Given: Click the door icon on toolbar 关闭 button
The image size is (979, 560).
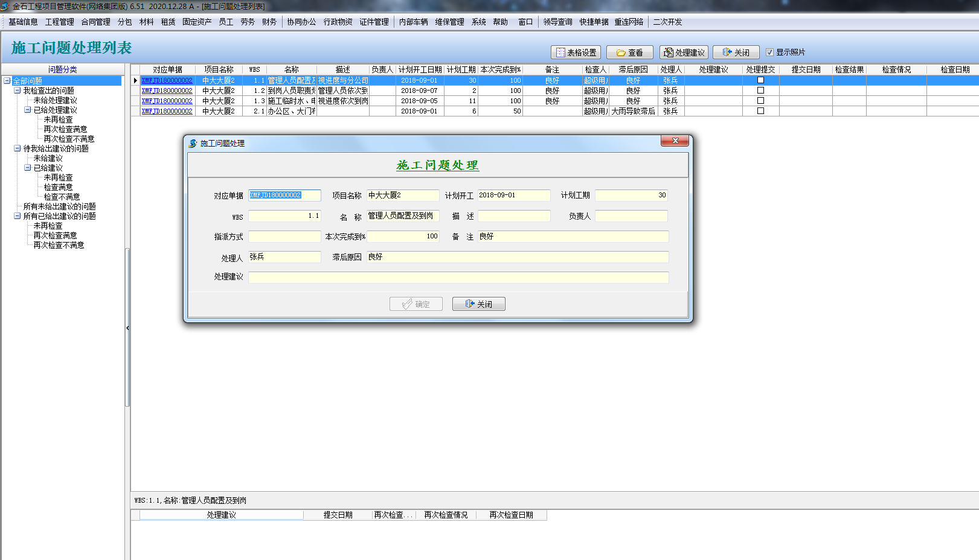Looking at the screenshot, I should click(727, 52).
